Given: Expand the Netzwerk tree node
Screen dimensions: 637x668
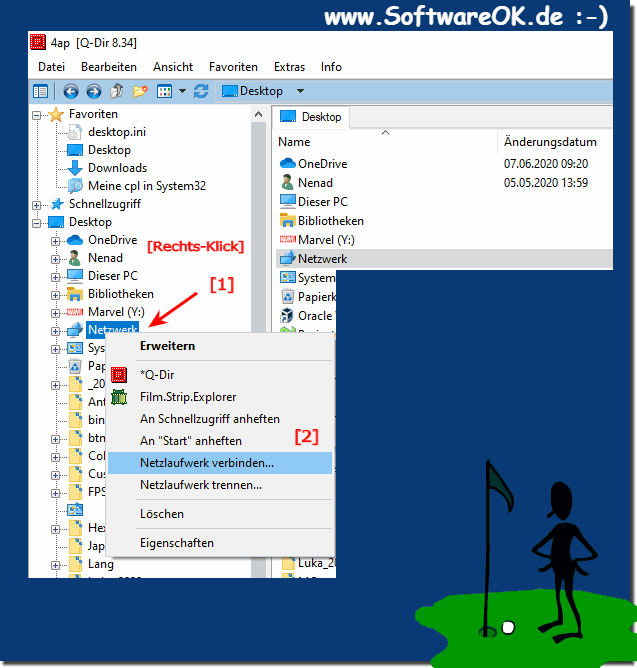Looking at the screenshot, I should 55,331.
